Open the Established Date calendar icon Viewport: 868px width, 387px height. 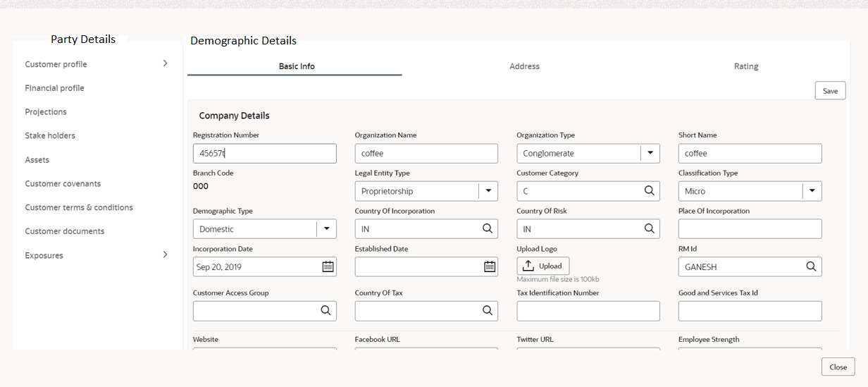coord(490,267)
